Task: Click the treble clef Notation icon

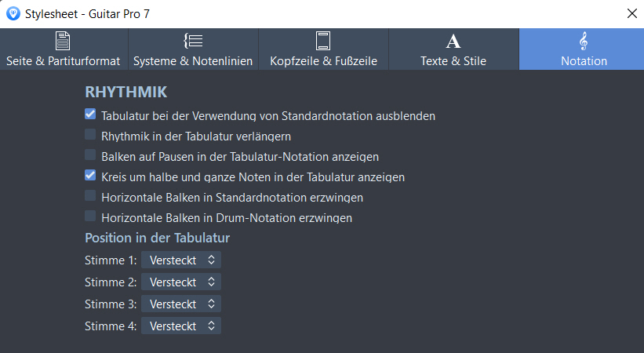Action: [x=584, y=41]
